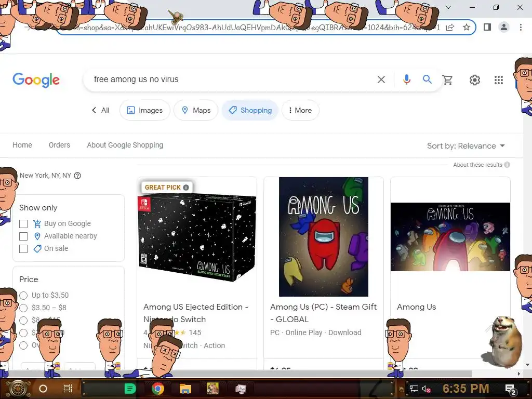The height and width of the screenshot is (399, 532).
Task: Check the Buy on Google box
Action: [23, 224]
